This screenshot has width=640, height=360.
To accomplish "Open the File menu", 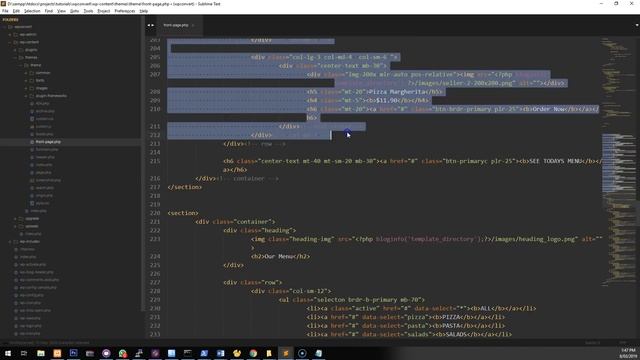I will [x=5, y=11].
